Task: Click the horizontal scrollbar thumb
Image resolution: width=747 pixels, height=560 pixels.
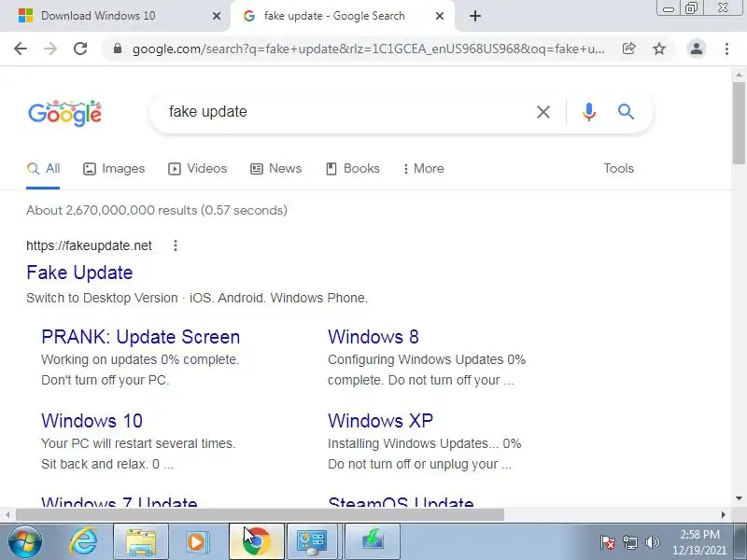Action: (x=260, y=515)
